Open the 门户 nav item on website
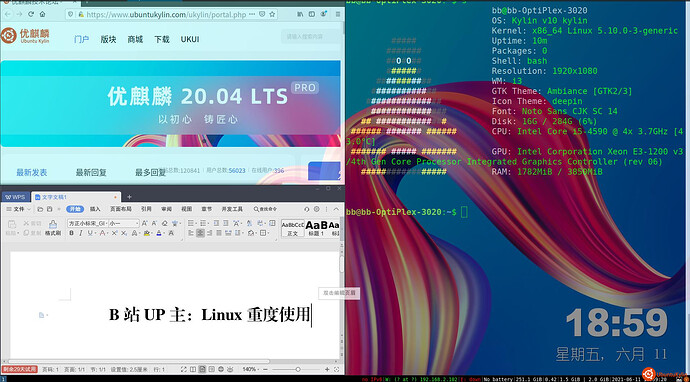Image resolution: width=690 pixels, height=382 pixels. [x=81, y=39]
